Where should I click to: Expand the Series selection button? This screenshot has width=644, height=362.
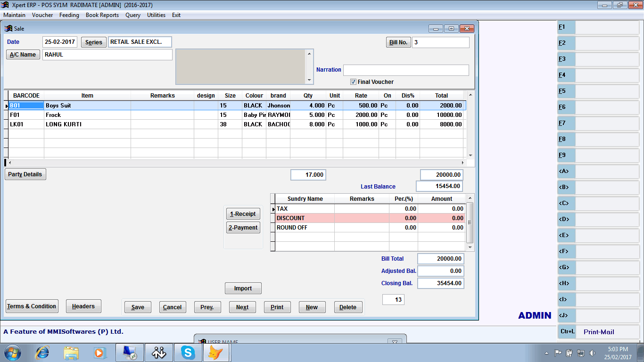point(93,42)
